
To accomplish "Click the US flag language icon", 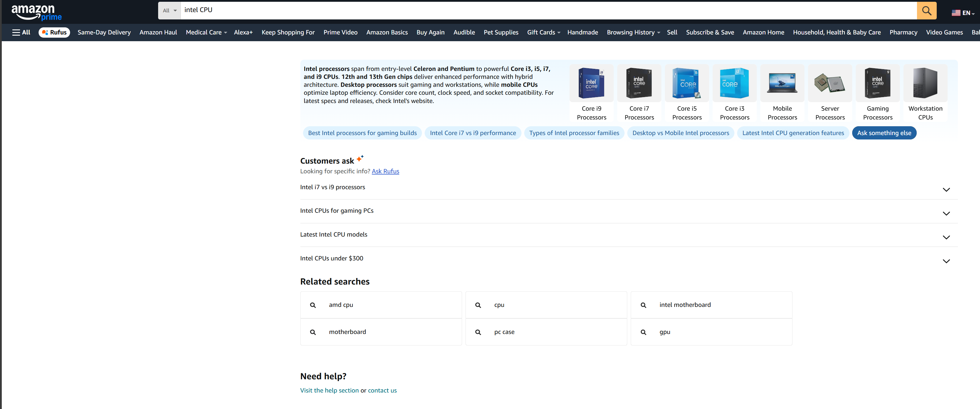I will click(956, 13).
